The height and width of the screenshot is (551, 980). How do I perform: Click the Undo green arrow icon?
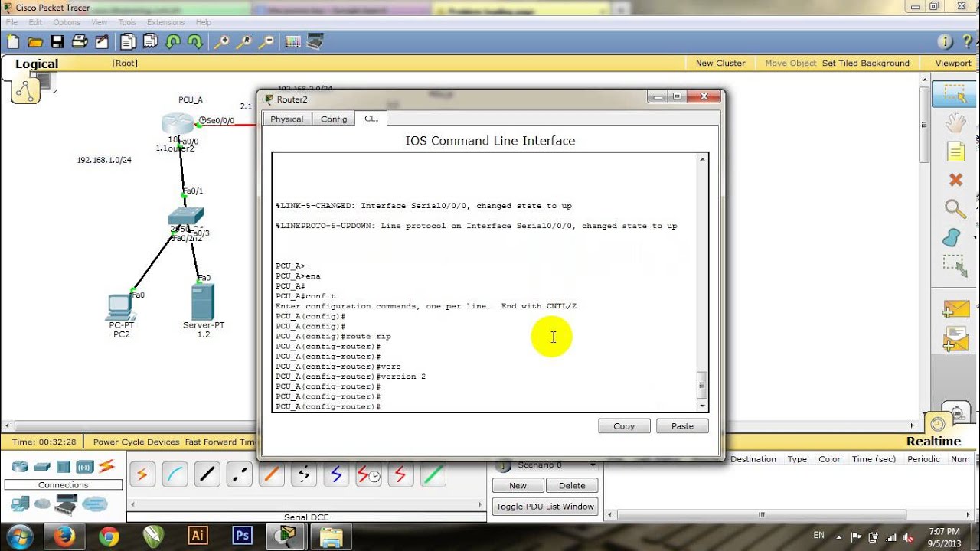pyautogui.click(x=173, y=42)
